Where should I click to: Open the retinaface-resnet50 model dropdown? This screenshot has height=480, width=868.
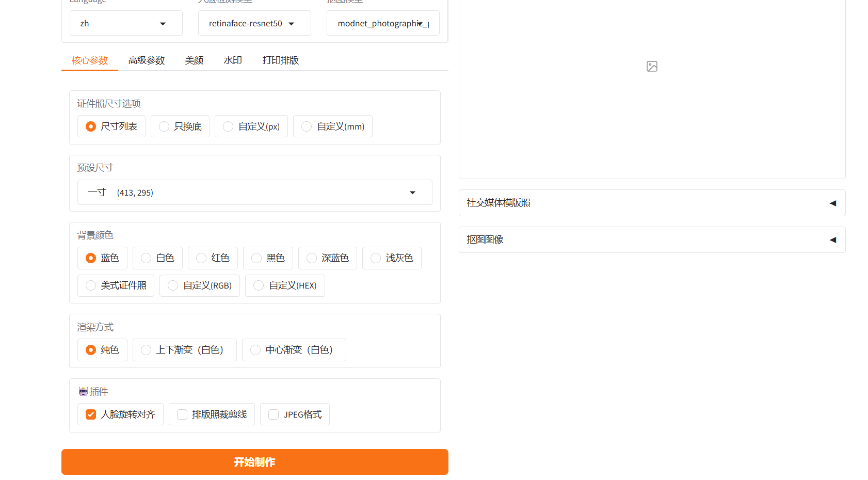[x=254, y=24]
